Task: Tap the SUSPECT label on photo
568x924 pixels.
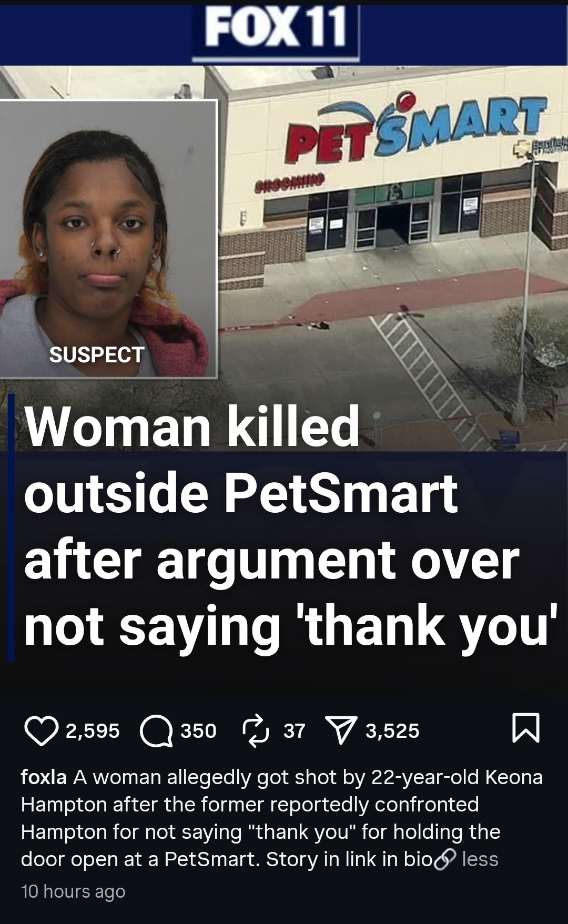Action: tap(97, 355)
